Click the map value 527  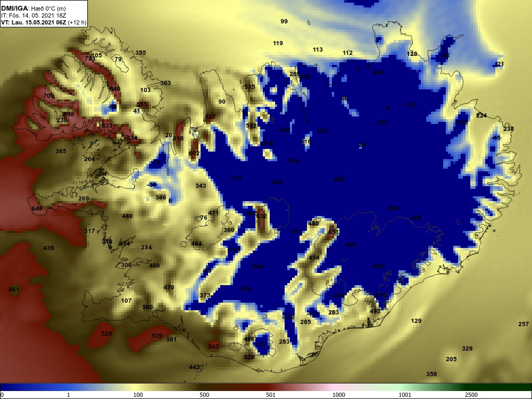pos(210,117)
